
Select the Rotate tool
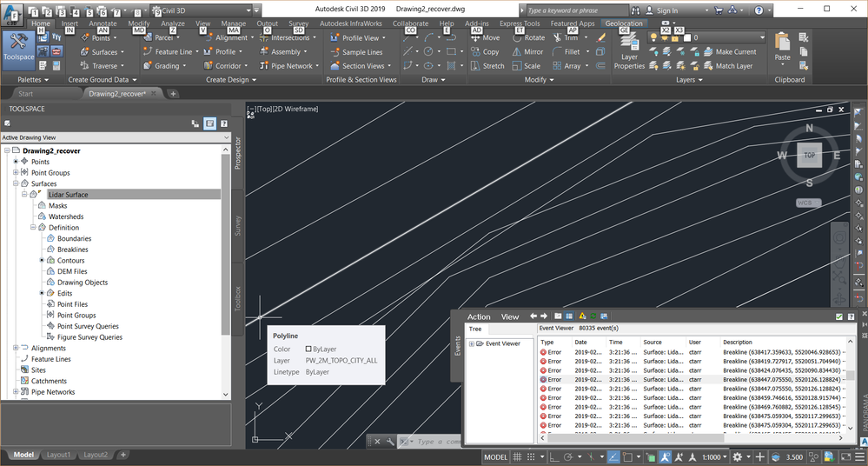click(528, 37)
